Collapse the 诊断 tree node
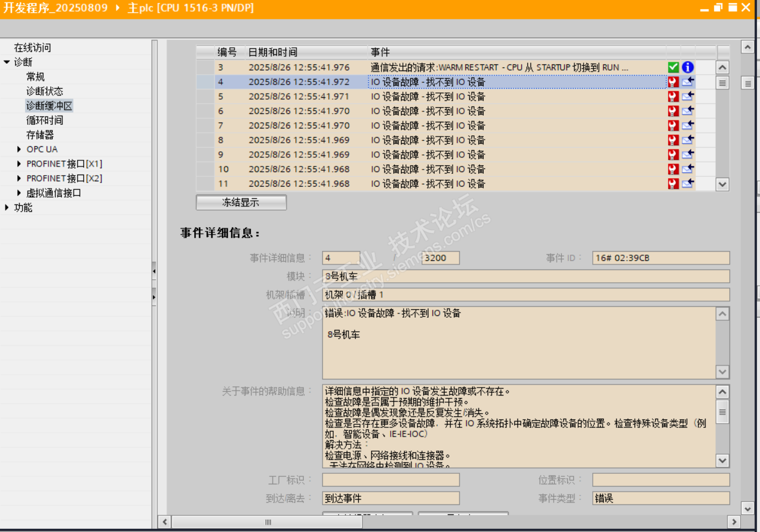 [x=7, y=62]
